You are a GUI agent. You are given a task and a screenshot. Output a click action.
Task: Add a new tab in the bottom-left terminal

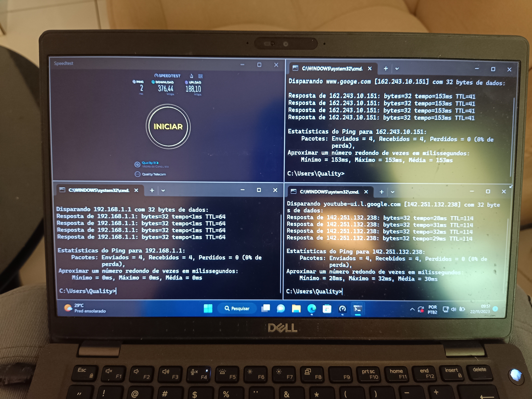pyautogui.click(x=152, y=191)
